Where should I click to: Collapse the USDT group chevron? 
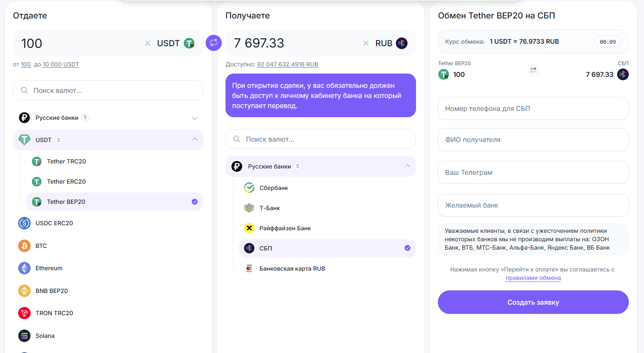click(x=194, y=140)
